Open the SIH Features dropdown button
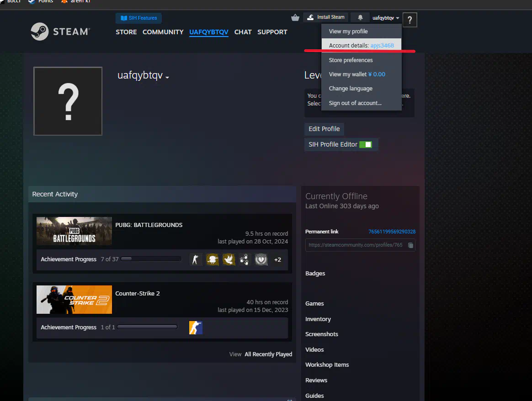The image size is (532, 401). 138,18
